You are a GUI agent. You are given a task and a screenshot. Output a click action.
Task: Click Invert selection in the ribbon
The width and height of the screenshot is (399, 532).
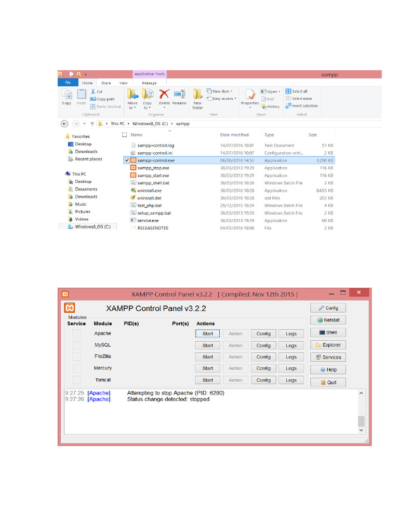coord(302,106)
